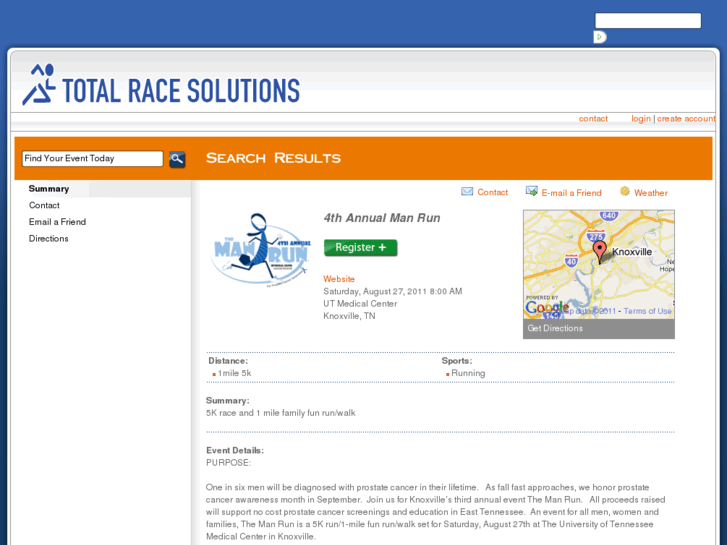Click the Search Results heading

coord(273,158)
